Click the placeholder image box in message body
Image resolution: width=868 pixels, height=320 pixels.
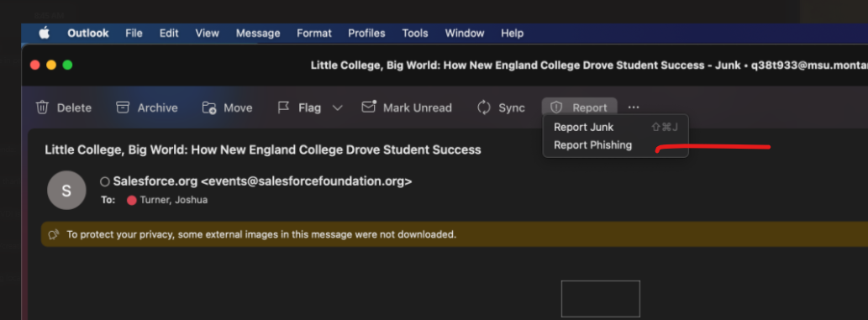click(601, 299)
